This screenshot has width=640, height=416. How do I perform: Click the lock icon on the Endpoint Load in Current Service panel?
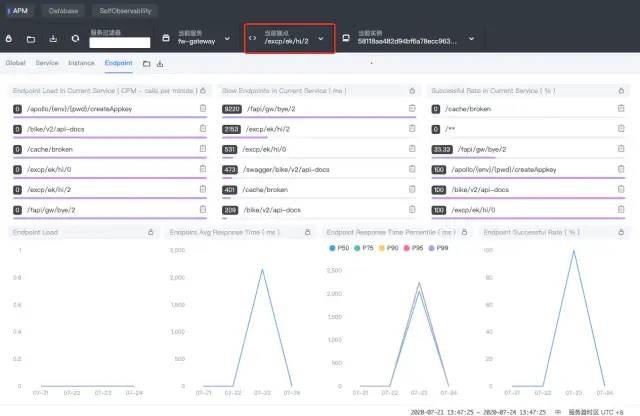coord(203,91)
